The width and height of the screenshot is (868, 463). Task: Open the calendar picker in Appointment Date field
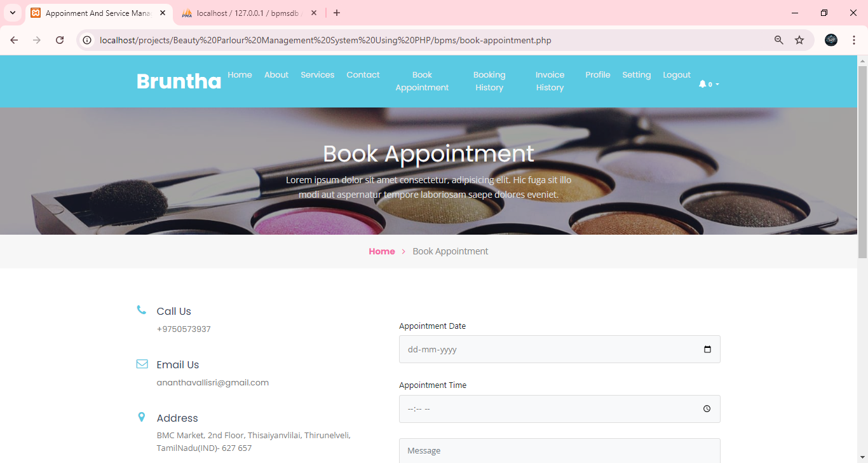(707, 349)
